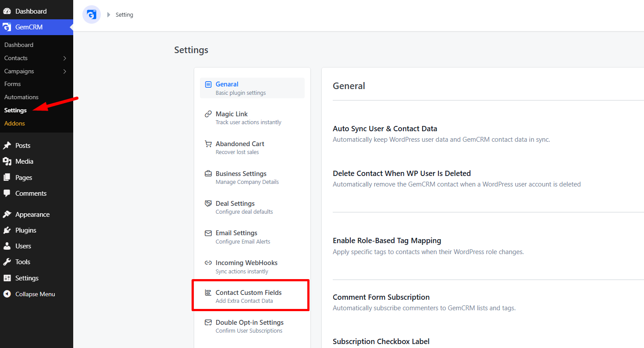Go to the Forms submenu item
Viewport: 644px width, 348px height.
click(x=13, y=84)
